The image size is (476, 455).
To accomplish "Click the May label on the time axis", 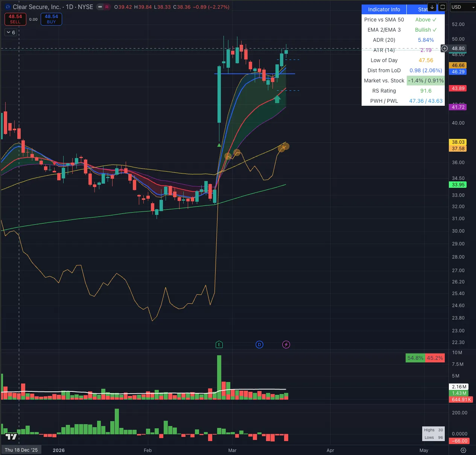I will coord(424,450).
